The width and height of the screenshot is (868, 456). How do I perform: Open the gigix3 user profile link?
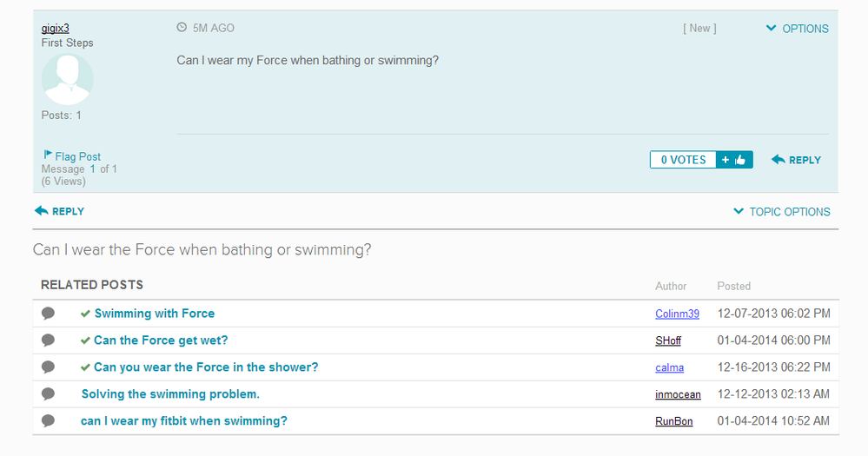click(x=56, y=28)
